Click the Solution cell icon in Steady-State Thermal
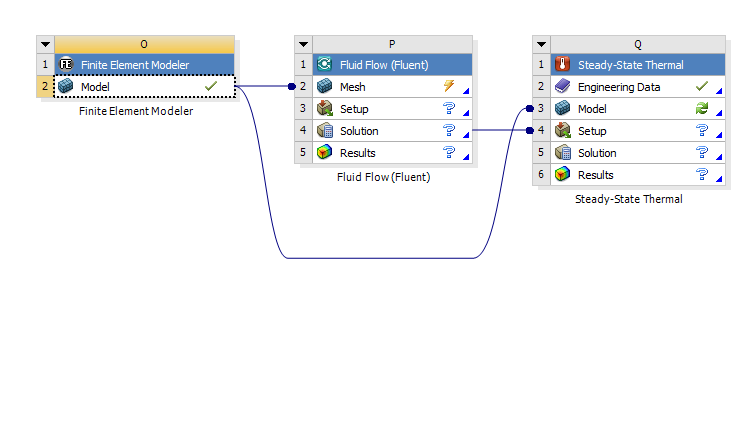This screenshot has height=443, width=752. (563, 152)
